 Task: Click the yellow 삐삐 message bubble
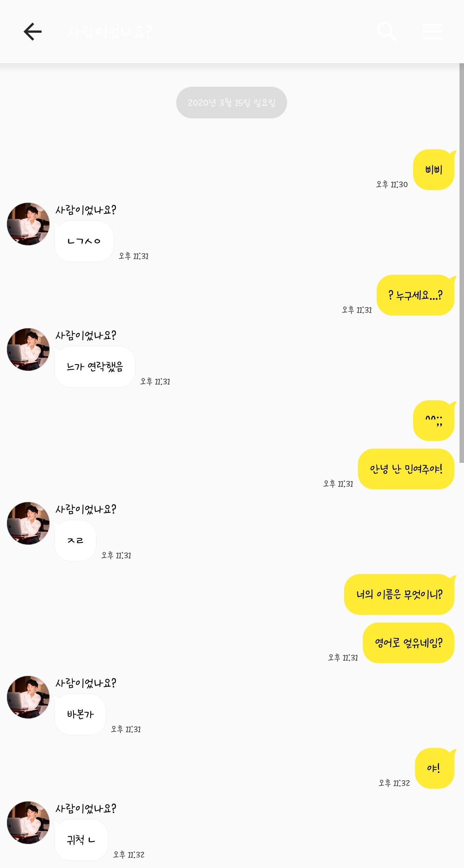(x=433, y=170)
